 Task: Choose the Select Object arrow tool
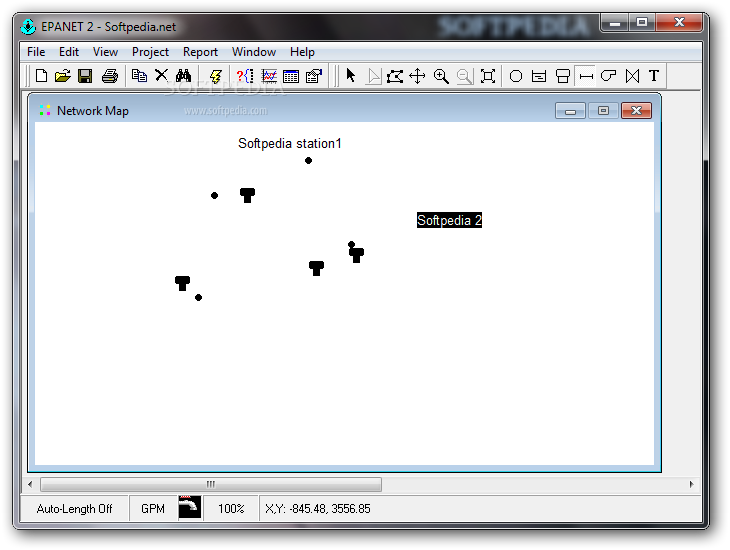click(x=351, y=75)
